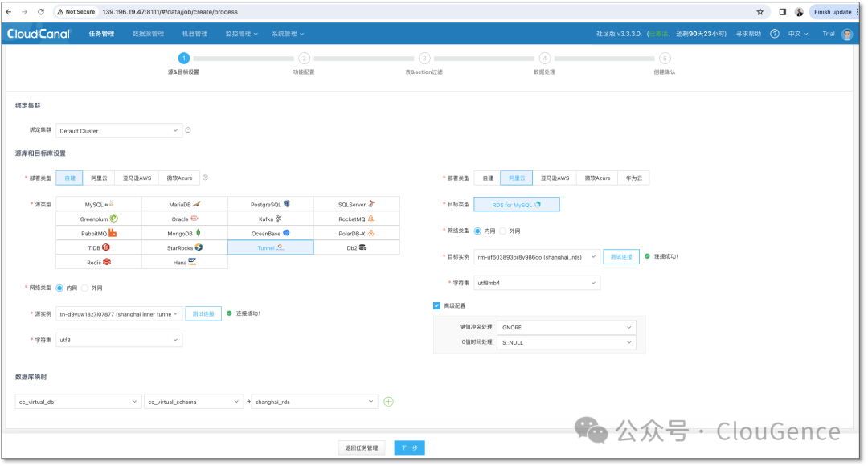Bookmark page with star icon
Viewport: 868px width, 466px height.
[760, 11]
